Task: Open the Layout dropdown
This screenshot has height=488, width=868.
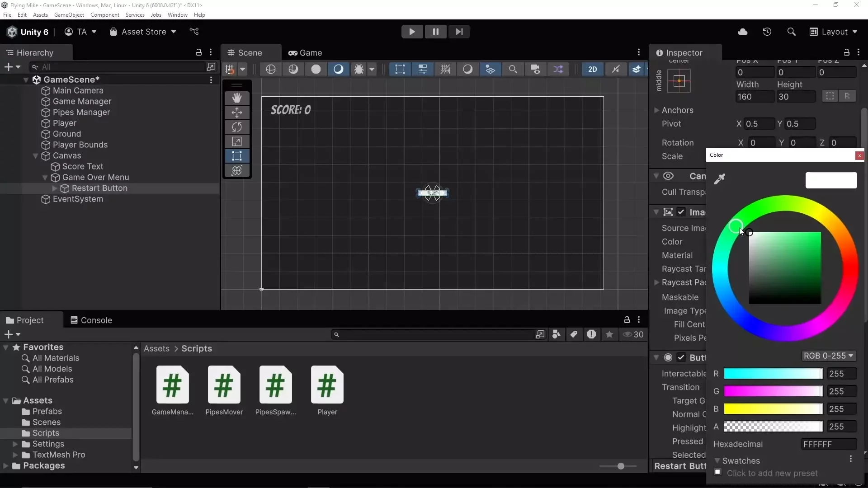Action: pos(833,32)
